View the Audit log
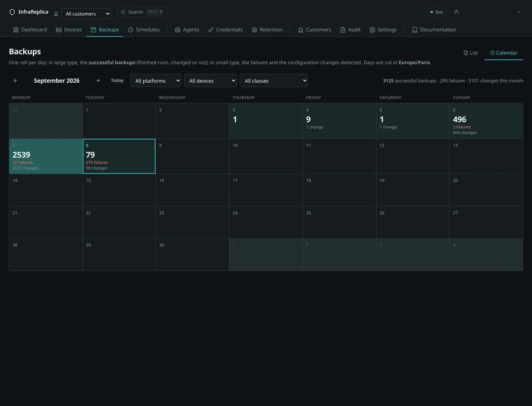Screen dimensions: 532x406 pos(350,30)
